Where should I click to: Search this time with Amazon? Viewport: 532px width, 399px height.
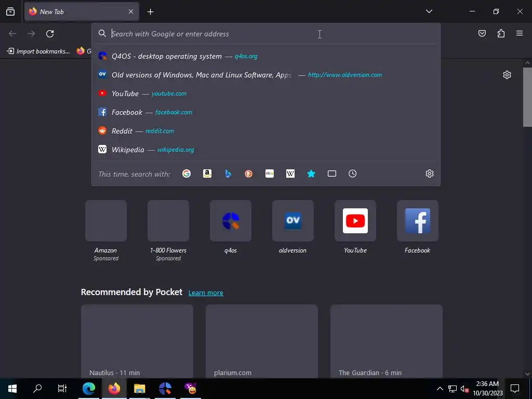coord(207,174)
